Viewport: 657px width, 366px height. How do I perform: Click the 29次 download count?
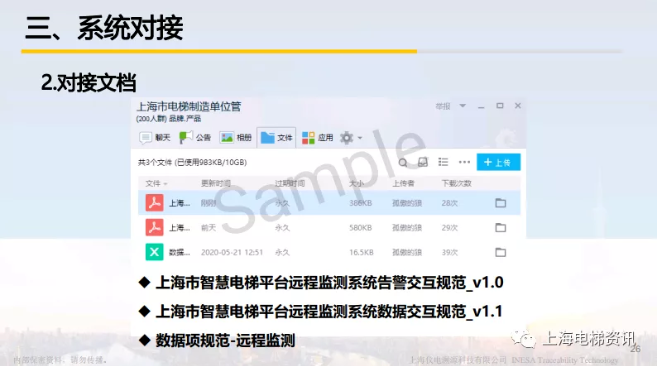(x=450, y=228)
